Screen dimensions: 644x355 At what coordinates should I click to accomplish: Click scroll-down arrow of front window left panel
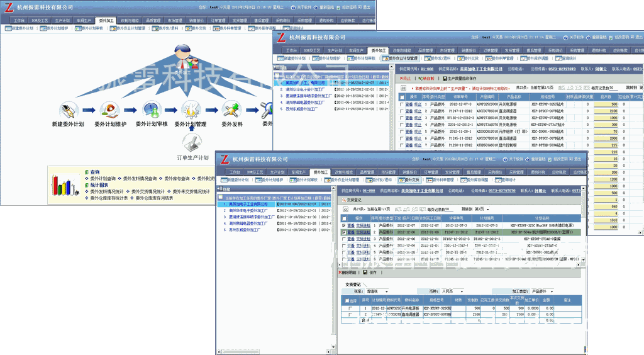[x=333, y=347]
